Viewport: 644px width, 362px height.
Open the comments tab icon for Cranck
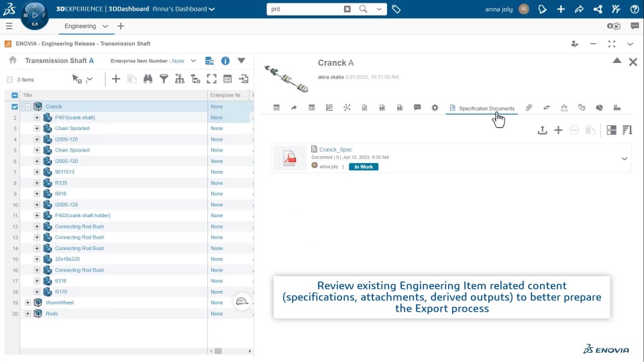point(417,107)
